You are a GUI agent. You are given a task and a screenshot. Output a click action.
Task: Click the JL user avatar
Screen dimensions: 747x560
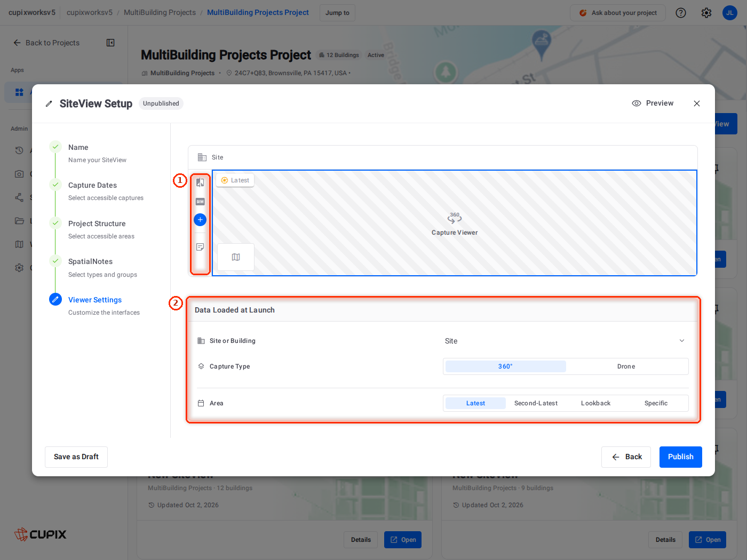coord(730,13)
